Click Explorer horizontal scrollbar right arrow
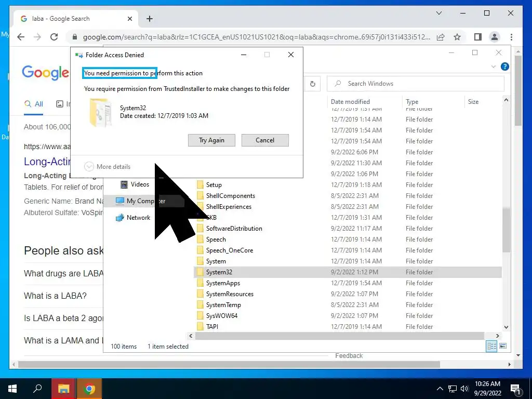Image resolution: width=532 pixels, height=399 pixels. click(497, 336)
